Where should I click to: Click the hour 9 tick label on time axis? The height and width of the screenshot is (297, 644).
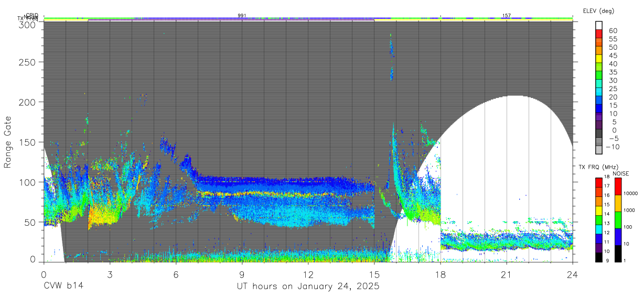(242, 274)
